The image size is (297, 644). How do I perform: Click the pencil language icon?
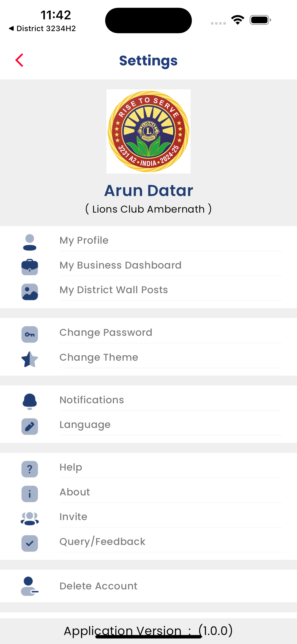[30, 427]
